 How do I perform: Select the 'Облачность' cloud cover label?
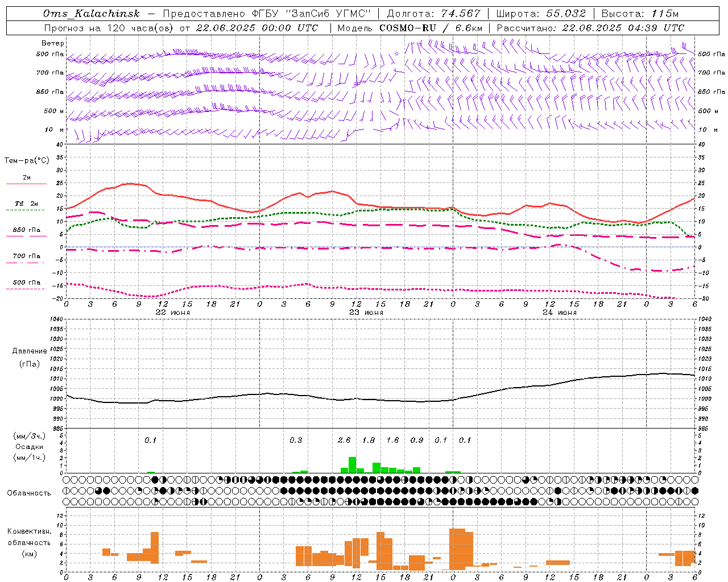pyautogui.click(x=30, y=493)
